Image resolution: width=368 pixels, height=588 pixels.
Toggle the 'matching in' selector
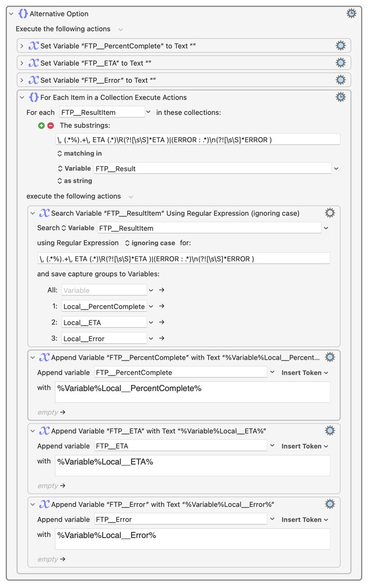pos(80,153)
